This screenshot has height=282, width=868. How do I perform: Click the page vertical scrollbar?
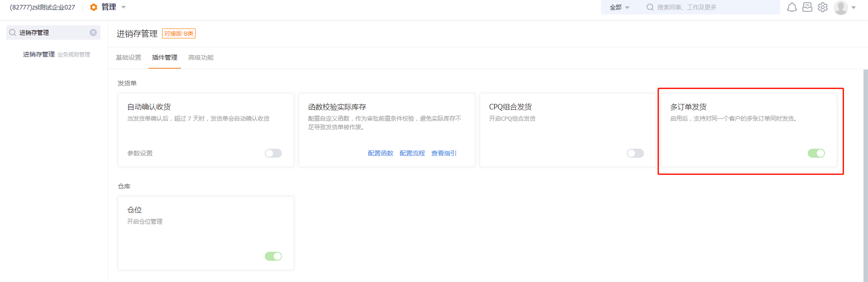pyautogui.click(x=865, y=175)
